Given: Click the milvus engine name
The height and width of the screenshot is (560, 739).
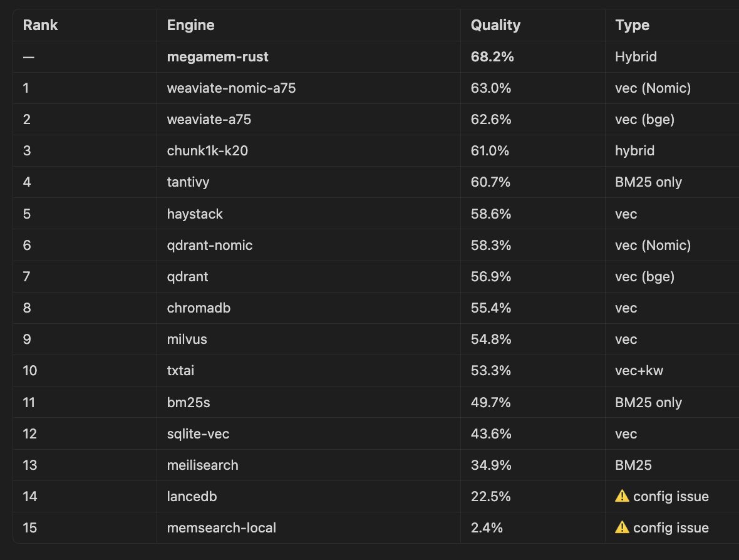Looking at the screenshot, I should (187, 340).
